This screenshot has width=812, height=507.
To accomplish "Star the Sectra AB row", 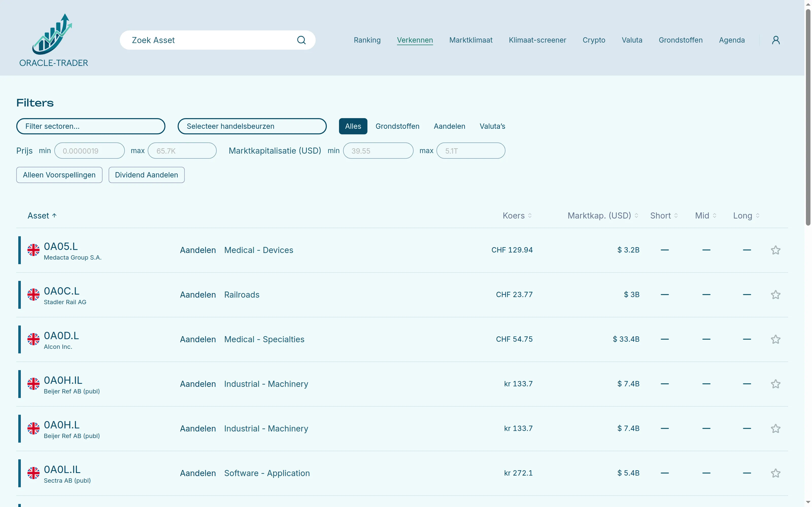I will tap(775, 473).
